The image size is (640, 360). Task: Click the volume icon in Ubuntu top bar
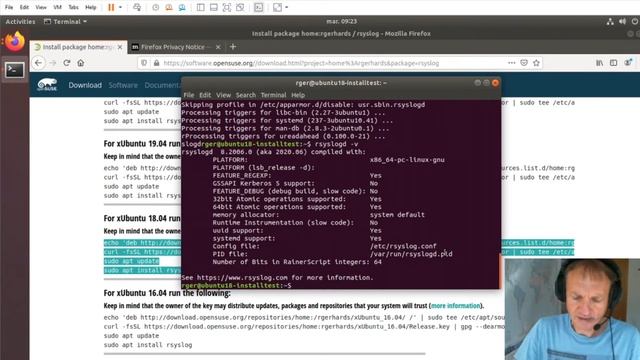pyautogui.click(x=622, y=22)
